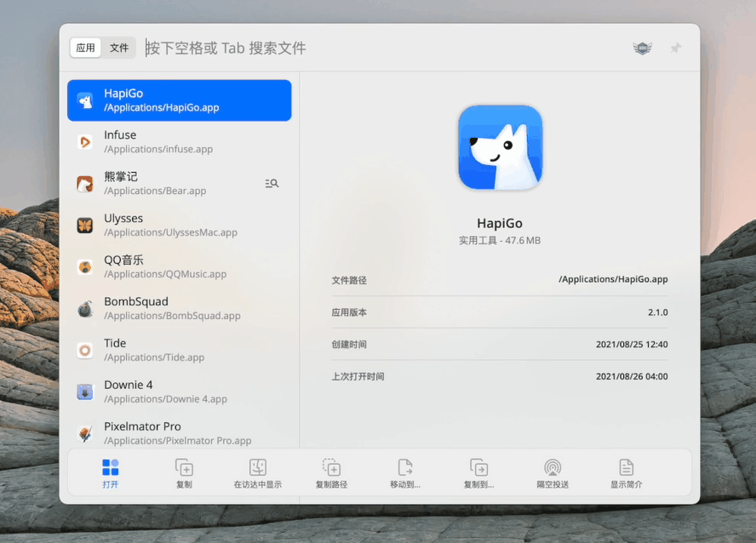Click the HapiGo title under preview icon

coord(500,223)
